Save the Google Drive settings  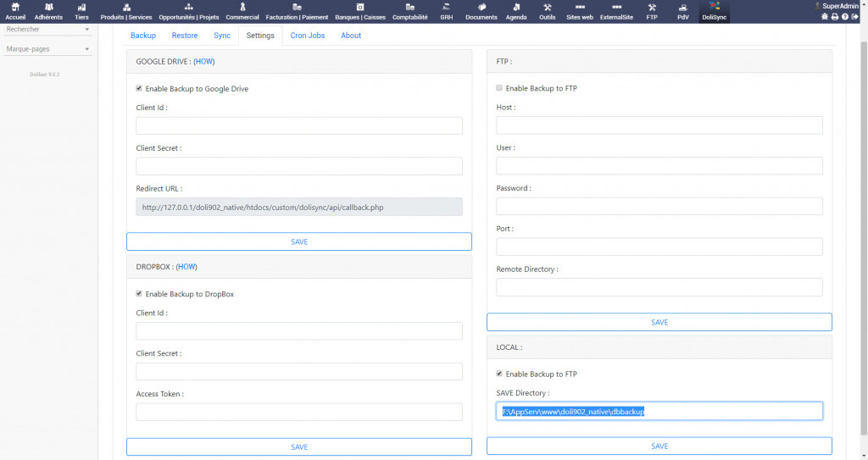point(299,241)
